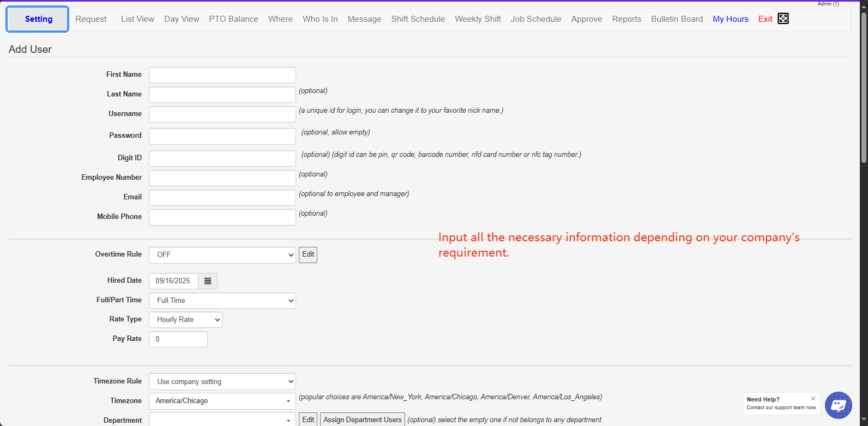
Task: Focus the Employee Number input box
Action: [222, 178]
